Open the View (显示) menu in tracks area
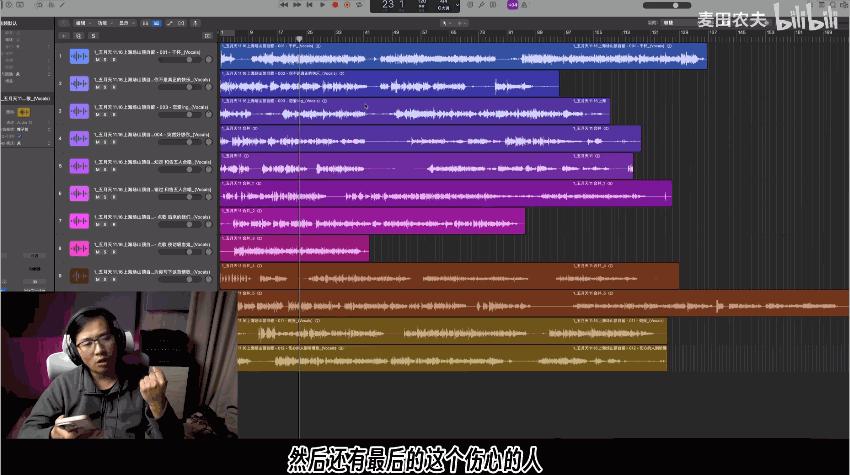This screenshot has height=475, width=850. (125, 23)
